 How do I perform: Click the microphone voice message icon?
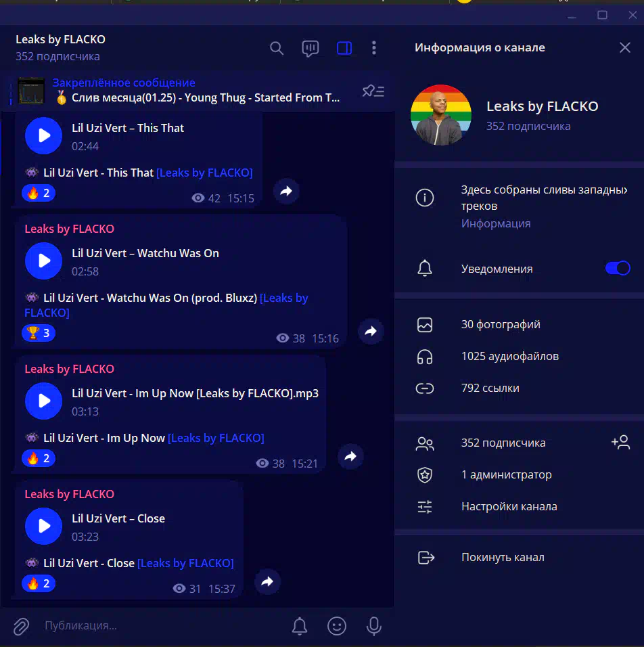point(373,626)
